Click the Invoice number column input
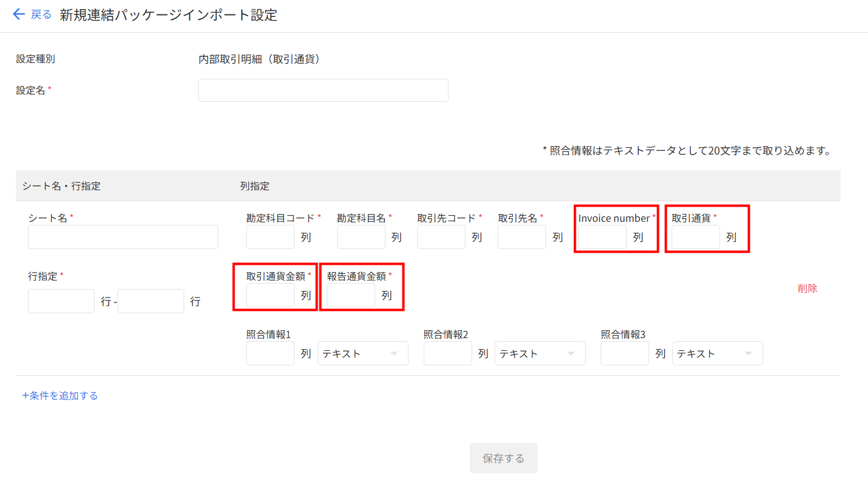Viewport: 868px width, 489px height. (x=602, y=237)
